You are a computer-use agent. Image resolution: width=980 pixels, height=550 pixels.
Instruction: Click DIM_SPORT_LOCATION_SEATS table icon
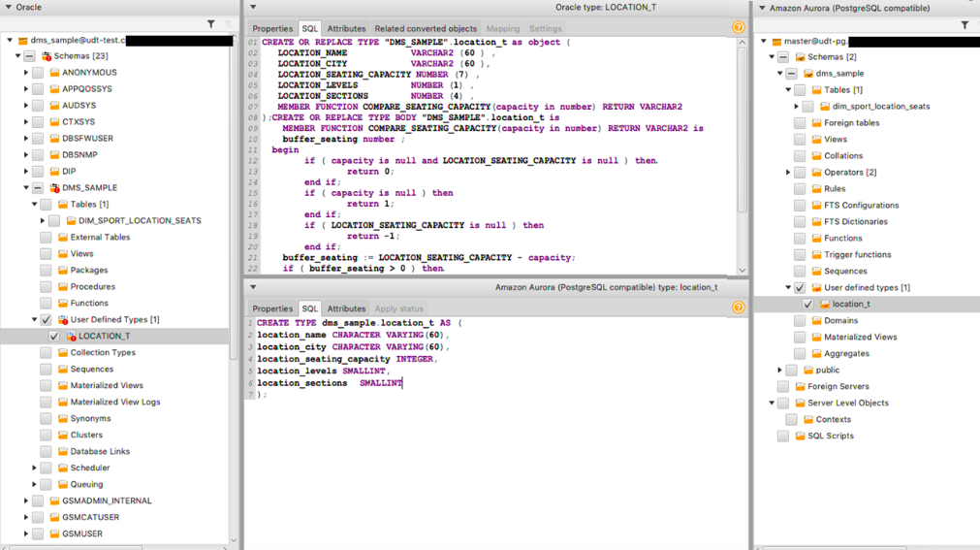coord(71,221)
